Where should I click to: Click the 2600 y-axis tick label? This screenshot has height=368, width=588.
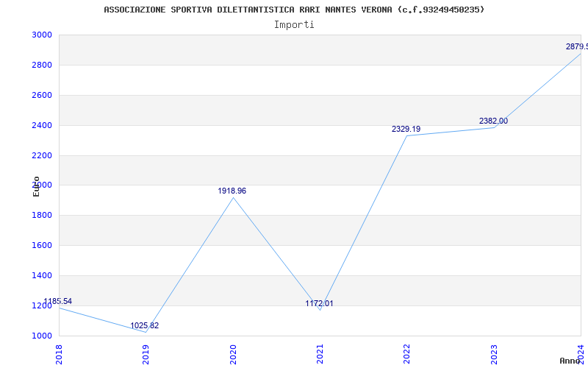pyautogui.click(x=42, y=95)
